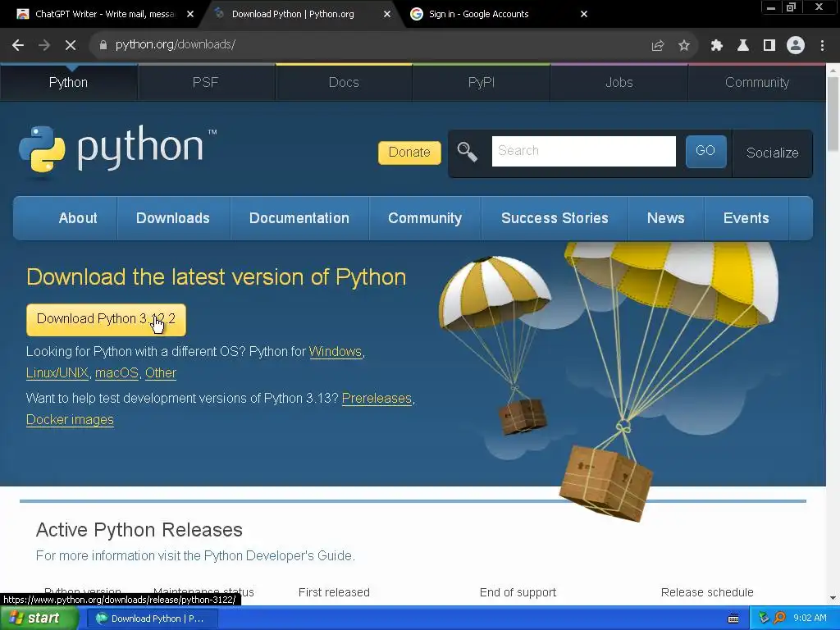Open the Events main menu item
This screenshot has height=630, width=840.
coord(746,218)
